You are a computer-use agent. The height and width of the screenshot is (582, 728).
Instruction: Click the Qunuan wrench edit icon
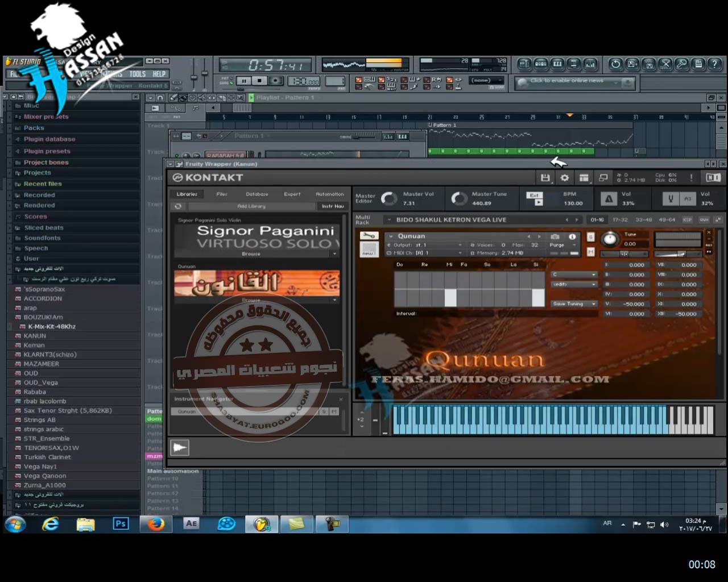point(368,236)
